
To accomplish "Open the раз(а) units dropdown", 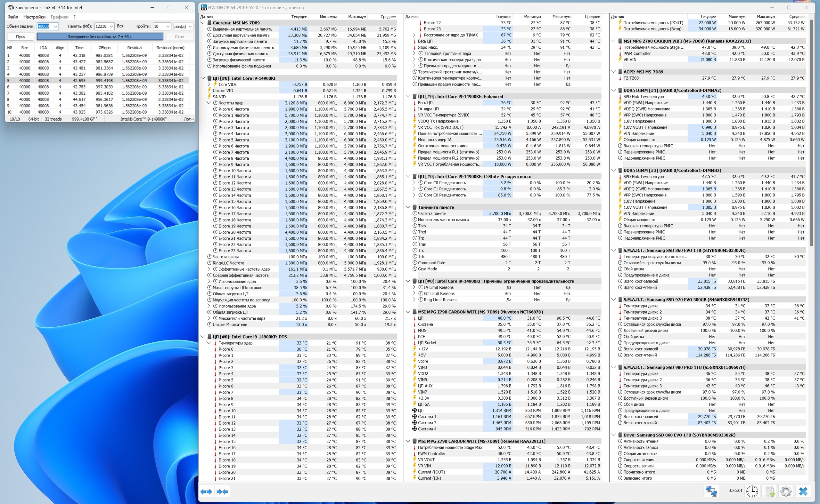I will (190, 26).
